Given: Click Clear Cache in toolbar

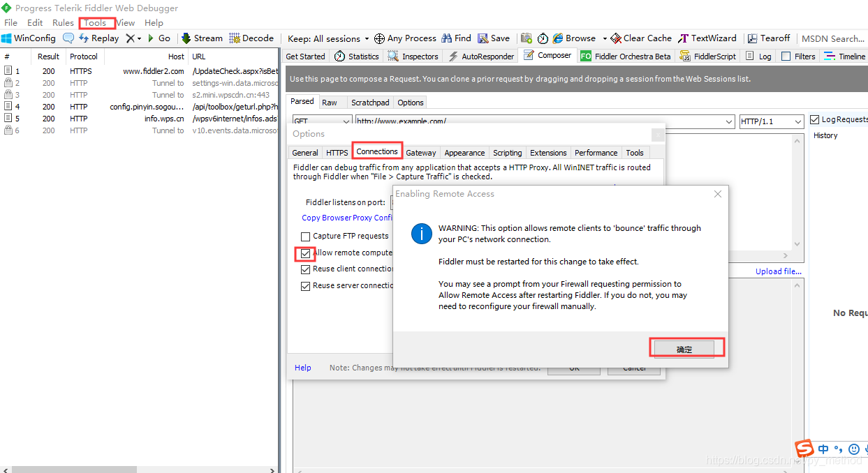Looking at the screenshot, I should click(641, 38).
